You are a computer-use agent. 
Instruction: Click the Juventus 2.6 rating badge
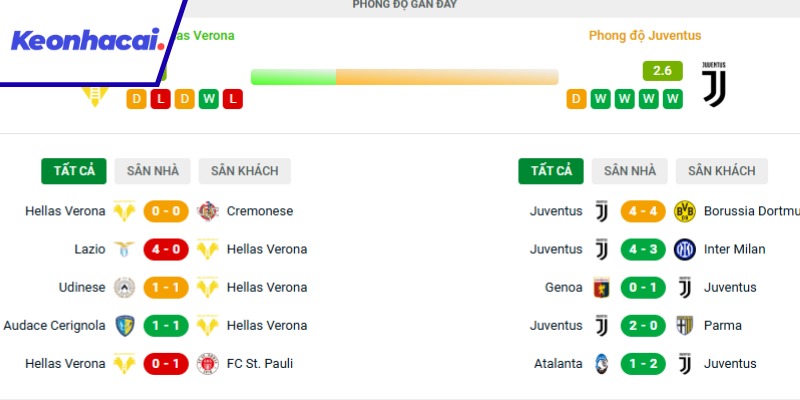click(662, 71)
